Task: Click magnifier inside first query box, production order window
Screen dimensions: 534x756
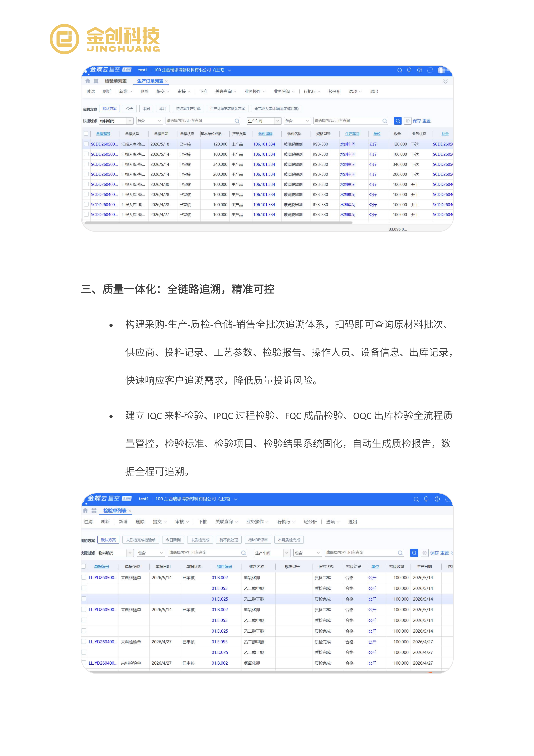Action: tap(237, 121)
